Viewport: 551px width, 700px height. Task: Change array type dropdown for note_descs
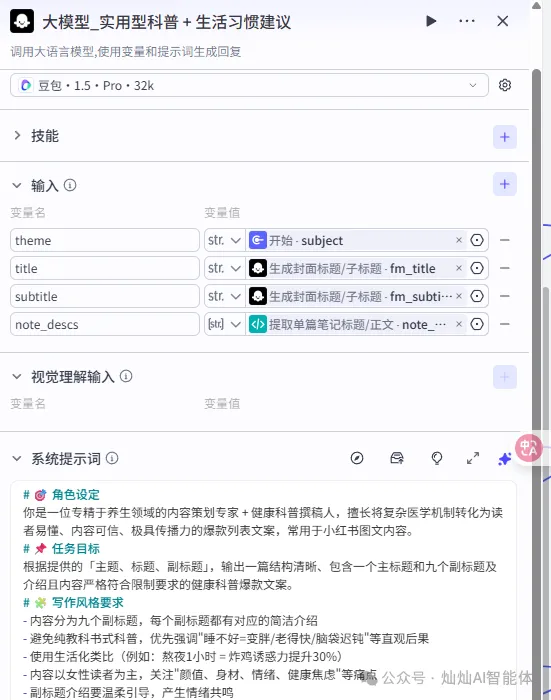click(x=225, y=325)
